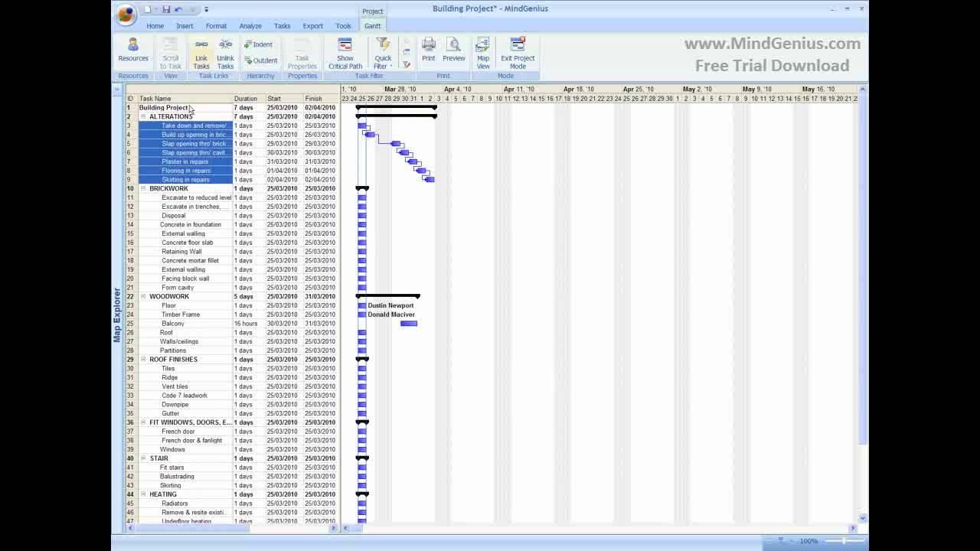Select the 'Facing block wall' task

[185, 279]
